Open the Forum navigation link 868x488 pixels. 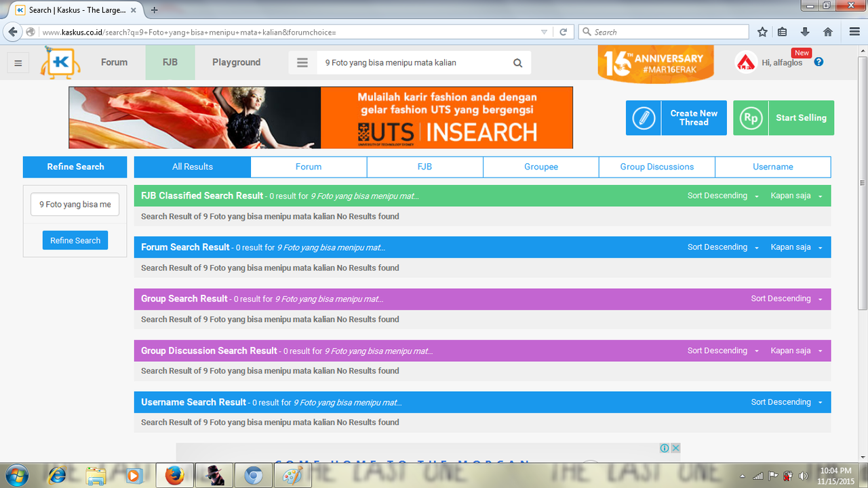114,62
